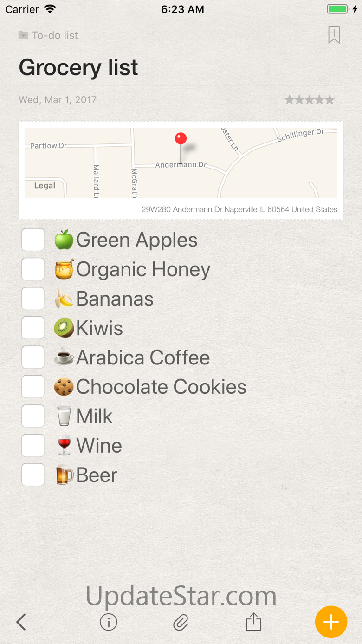Tick the Organic Honey checkbox
Screen dimensions: 362x644
click(33, 269)
